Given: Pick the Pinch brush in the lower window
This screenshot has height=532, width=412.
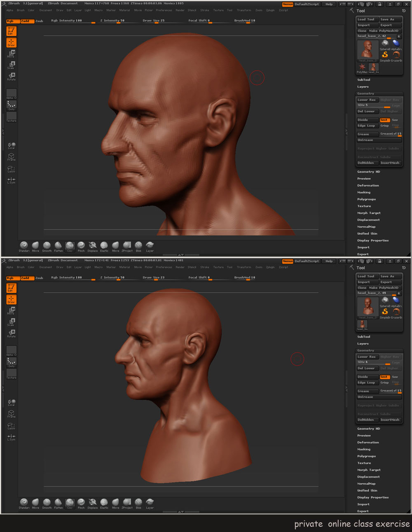Looking at the screenshot, I should pyautogui.click(x=81, y=503).
